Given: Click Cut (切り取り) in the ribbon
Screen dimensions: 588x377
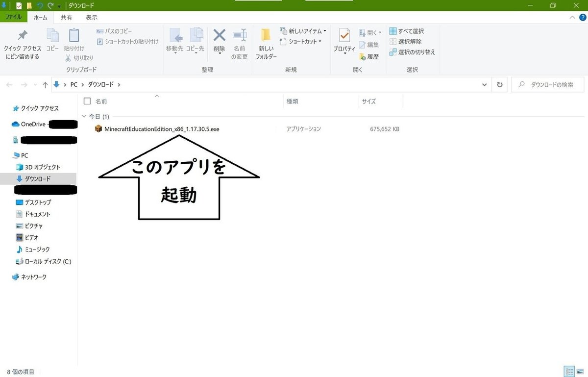Looking at the screenshot, I should (79, 58).
